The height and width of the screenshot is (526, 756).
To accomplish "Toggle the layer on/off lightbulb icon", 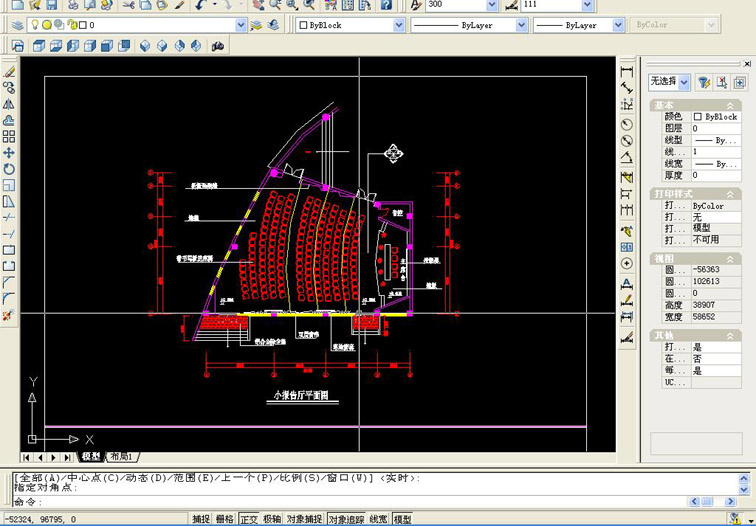I will click(35, 25).
